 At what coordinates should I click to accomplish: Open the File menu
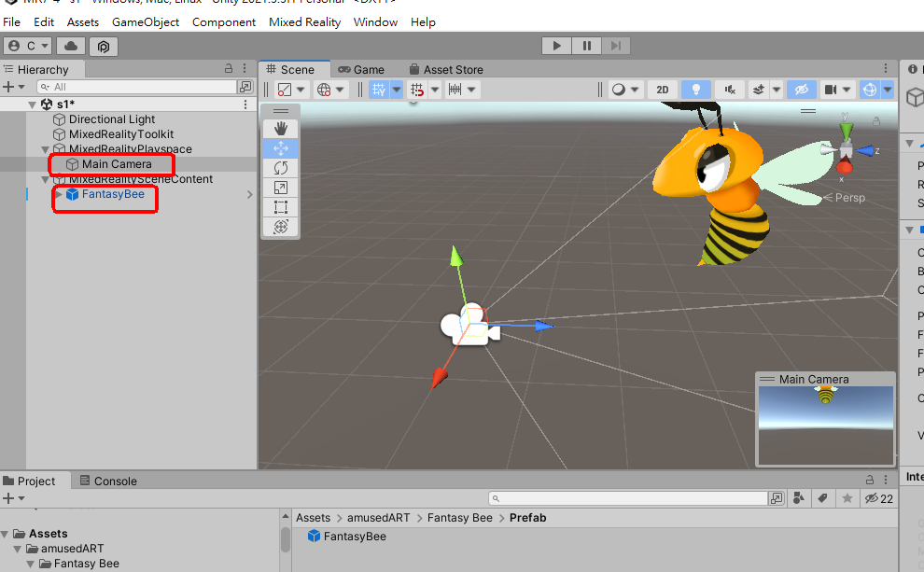(12, 21)
